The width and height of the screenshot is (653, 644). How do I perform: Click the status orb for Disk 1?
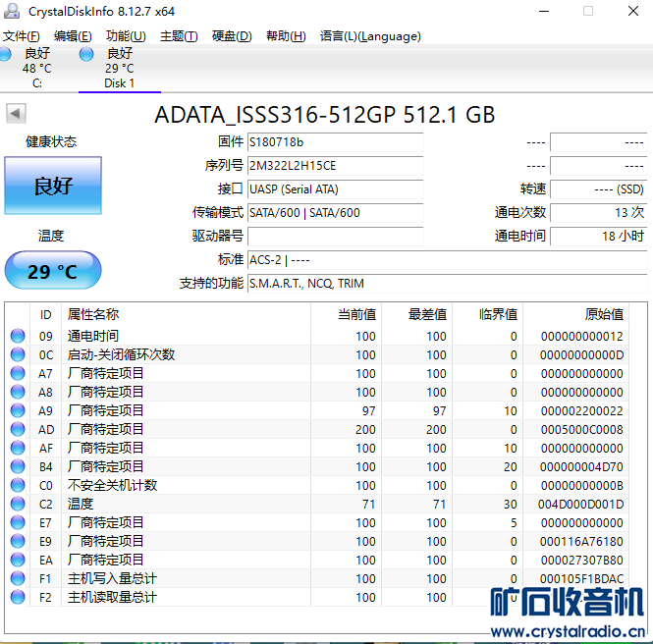[x=86, y=54]
